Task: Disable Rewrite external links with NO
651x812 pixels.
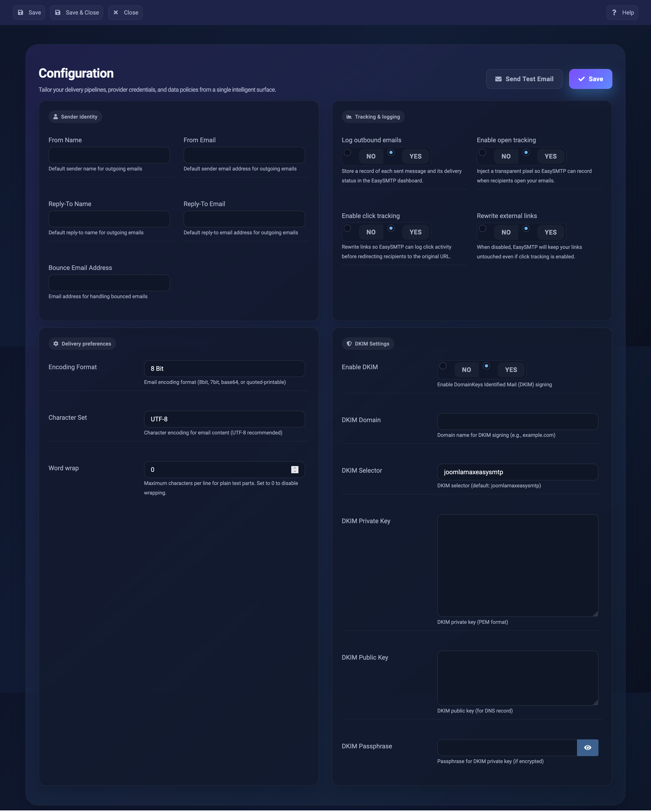Action: pyautogui.click(x=506, y=232)
